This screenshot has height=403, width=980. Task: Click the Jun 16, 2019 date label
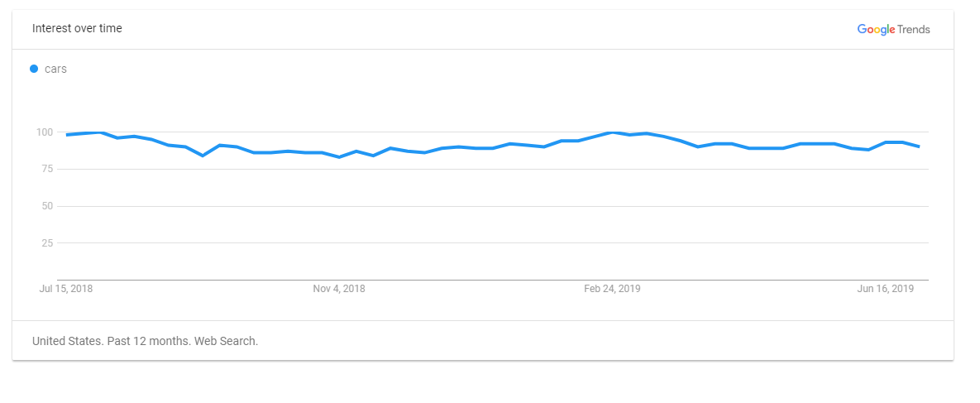click(886, 289)
